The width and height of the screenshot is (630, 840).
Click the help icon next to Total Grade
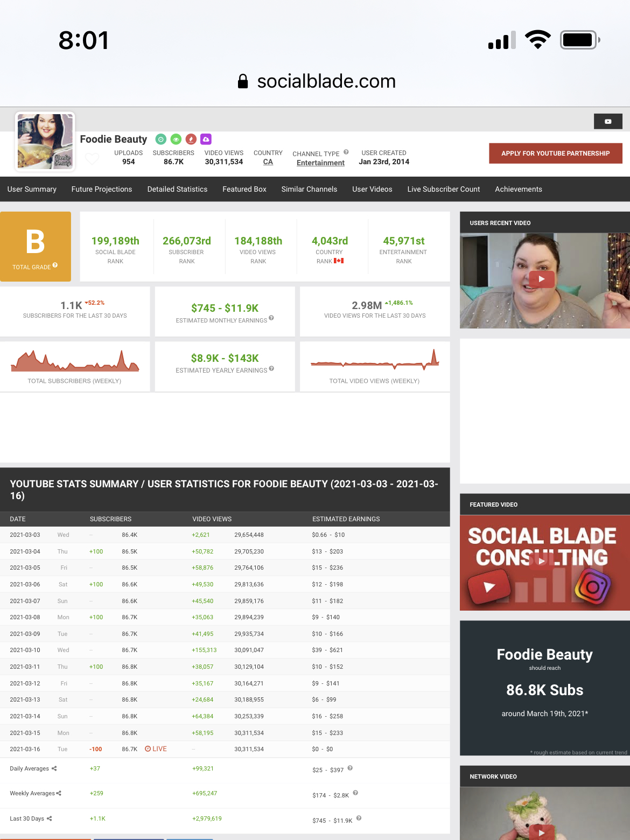[x=55, y=265]
